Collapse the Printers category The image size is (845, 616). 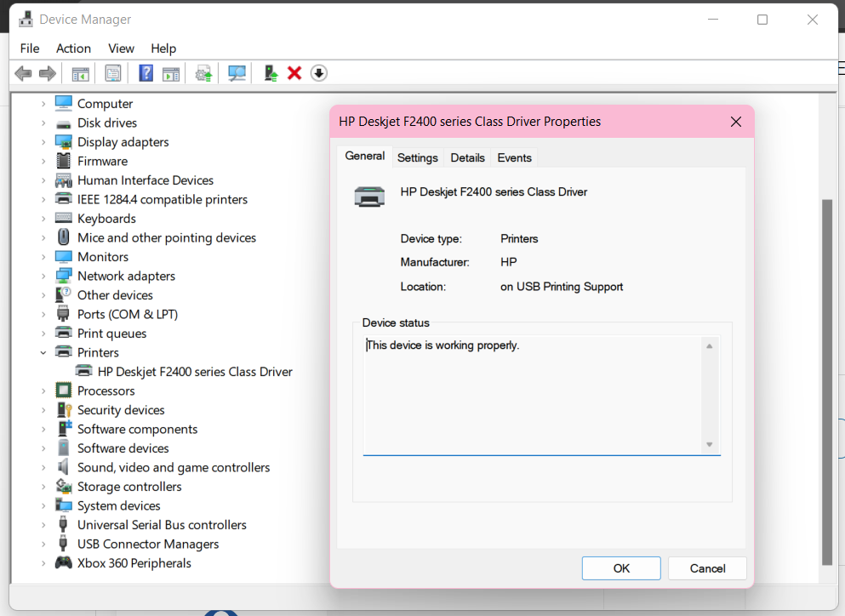tap(43, 352)
